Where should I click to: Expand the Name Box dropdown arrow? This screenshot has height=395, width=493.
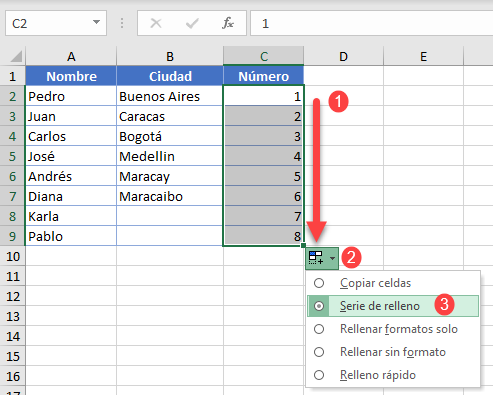tap(96, 22)
